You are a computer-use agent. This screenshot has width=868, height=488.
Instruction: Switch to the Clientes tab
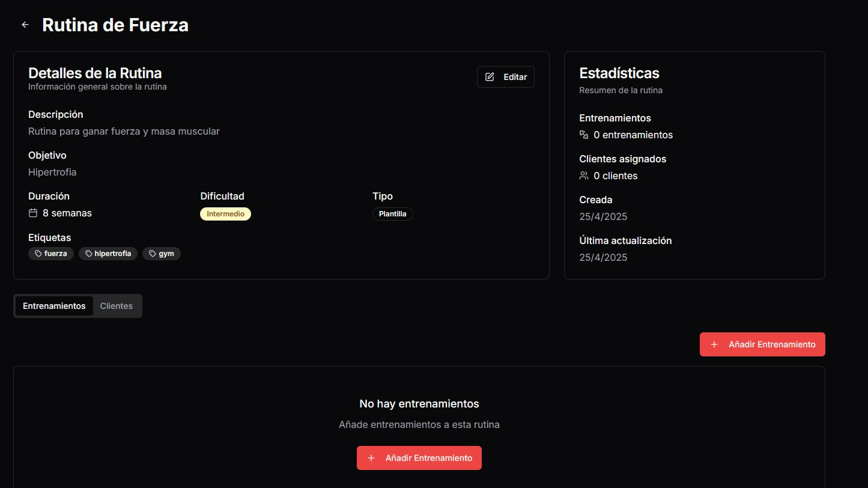click(116, 306)
